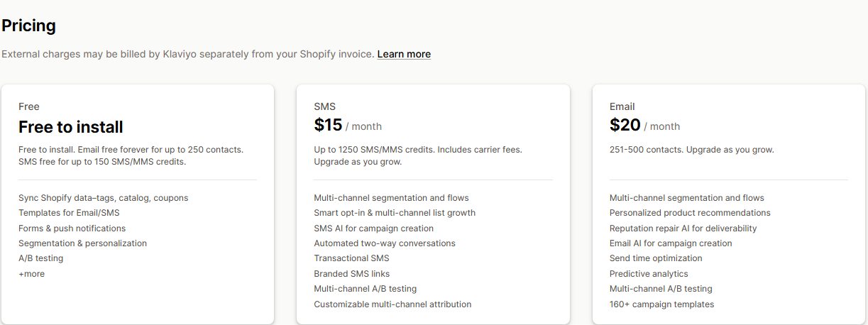Click Forms & push notifications feature
This screenshot has height=325, width=868.
click(x=72, y=228)
